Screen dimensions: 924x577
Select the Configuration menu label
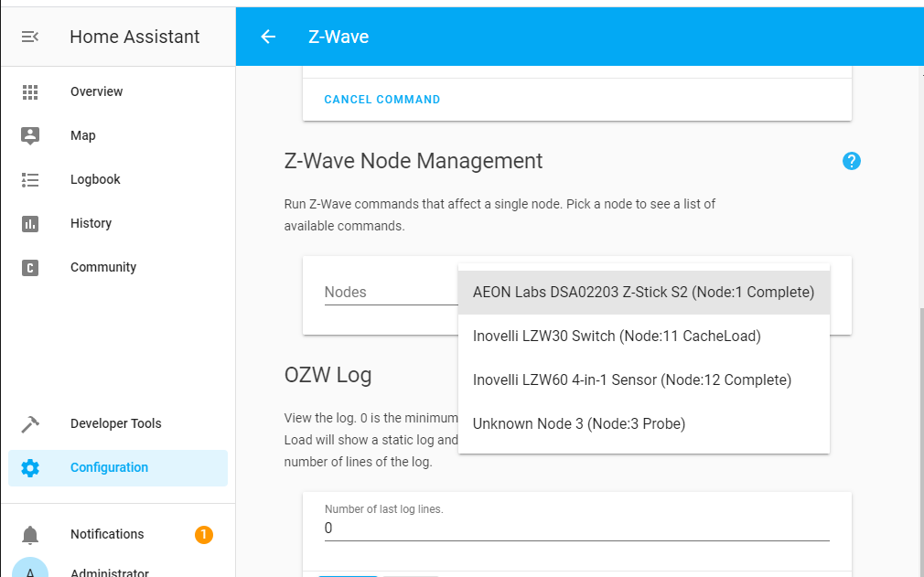[x=109, y=467]
